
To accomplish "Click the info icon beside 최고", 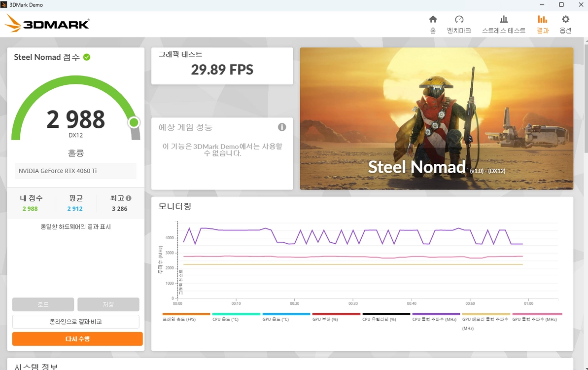I will click(x=129, y=198).
